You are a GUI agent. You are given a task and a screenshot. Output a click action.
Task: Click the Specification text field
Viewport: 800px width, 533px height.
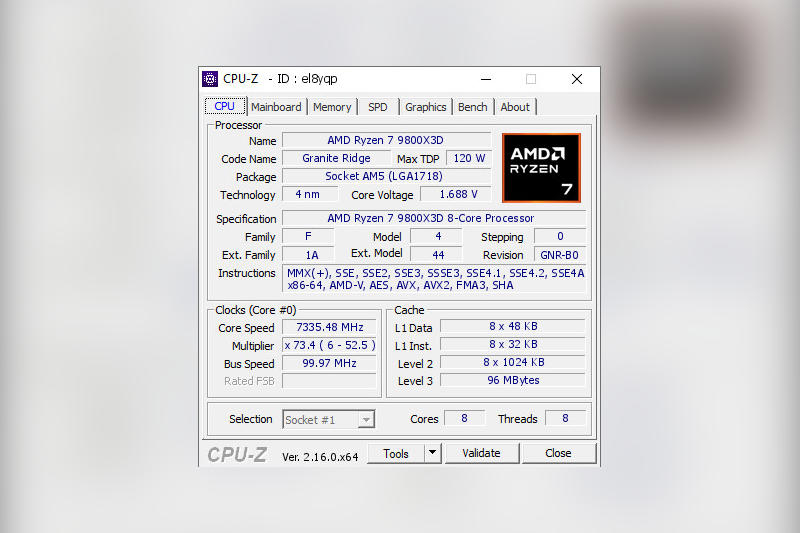433,218
